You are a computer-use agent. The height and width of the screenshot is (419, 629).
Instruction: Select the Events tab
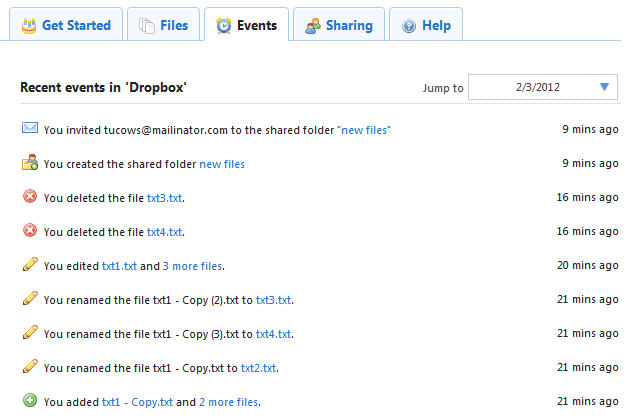[x=246, y=24]
